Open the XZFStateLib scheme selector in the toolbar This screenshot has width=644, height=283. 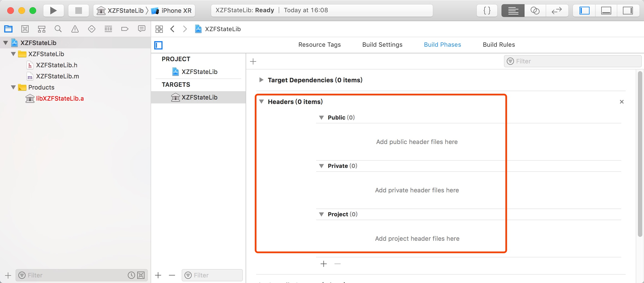[x=120, y=11]
